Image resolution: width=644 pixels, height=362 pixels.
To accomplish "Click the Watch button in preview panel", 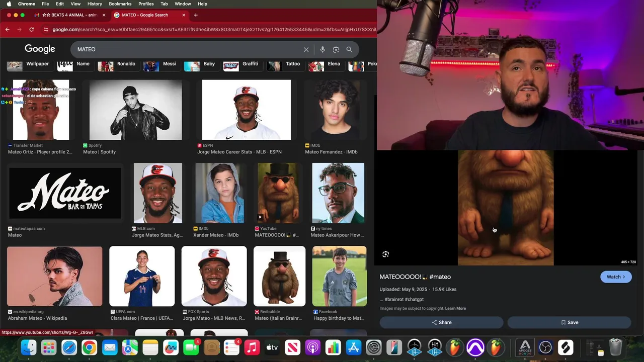I will [x=616, y=277].
